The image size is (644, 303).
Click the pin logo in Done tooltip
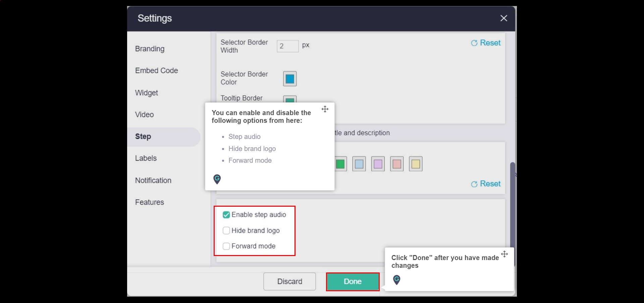[396, 280]
